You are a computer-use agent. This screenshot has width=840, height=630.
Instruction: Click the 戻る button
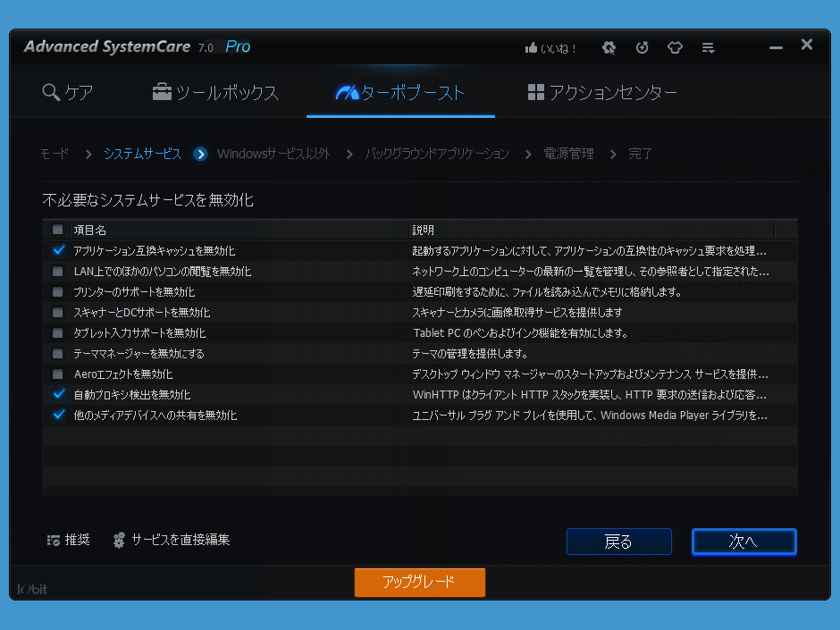click(x=618, y=542)
